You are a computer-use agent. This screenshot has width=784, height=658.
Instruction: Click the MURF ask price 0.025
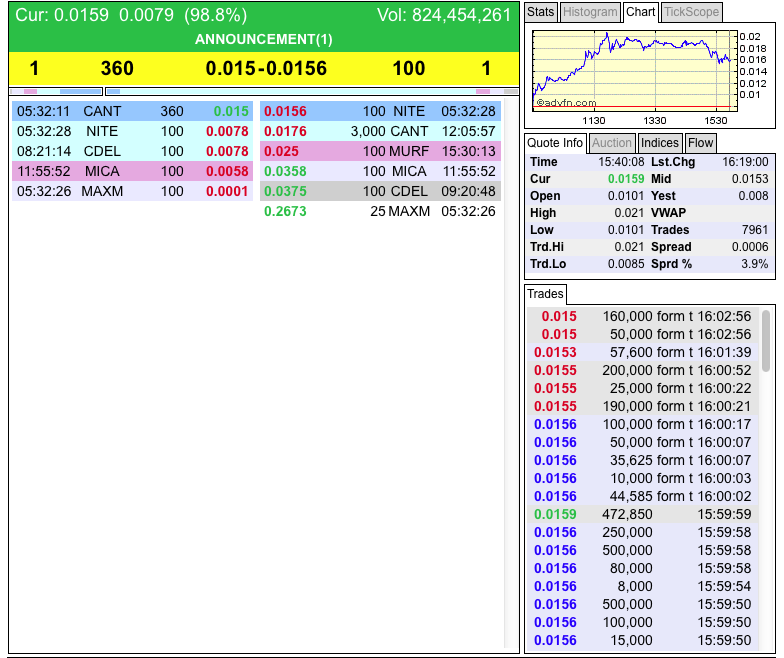click(x=281, y=151)
